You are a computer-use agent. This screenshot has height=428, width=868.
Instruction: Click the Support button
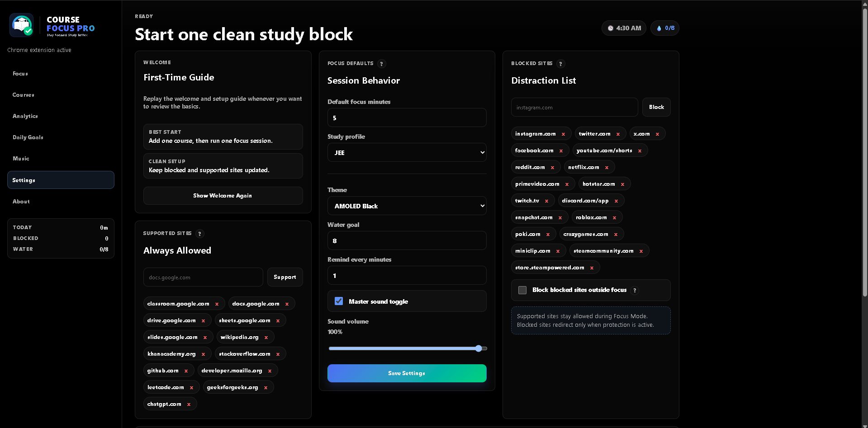[x=285, y=277]
